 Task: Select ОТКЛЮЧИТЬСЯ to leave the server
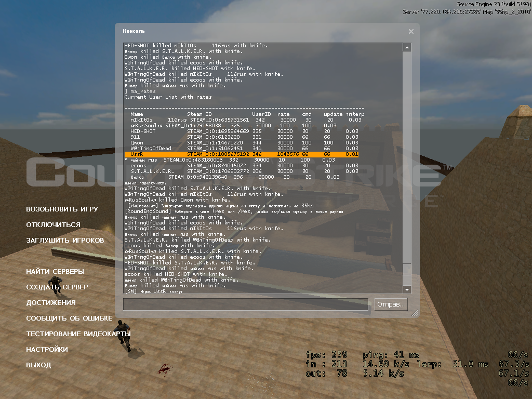(54, 224)
